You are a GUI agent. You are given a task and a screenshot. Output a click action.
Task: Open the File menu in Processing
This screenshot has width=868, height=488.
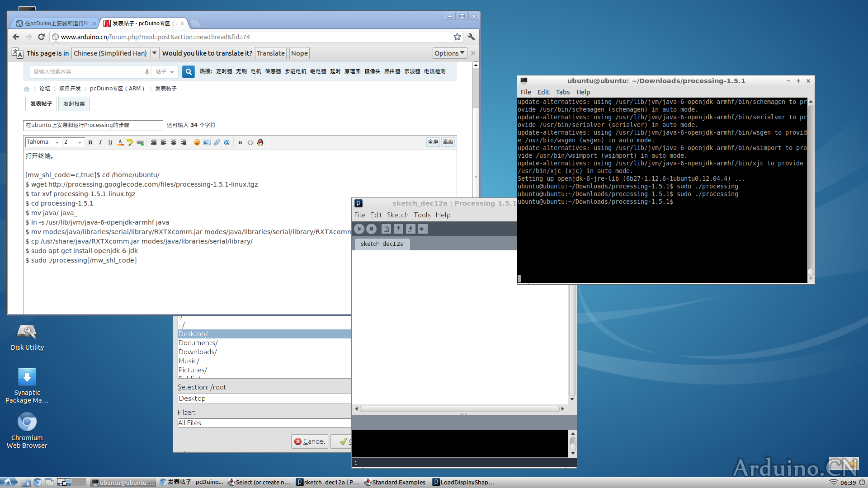tap(359, 215)
